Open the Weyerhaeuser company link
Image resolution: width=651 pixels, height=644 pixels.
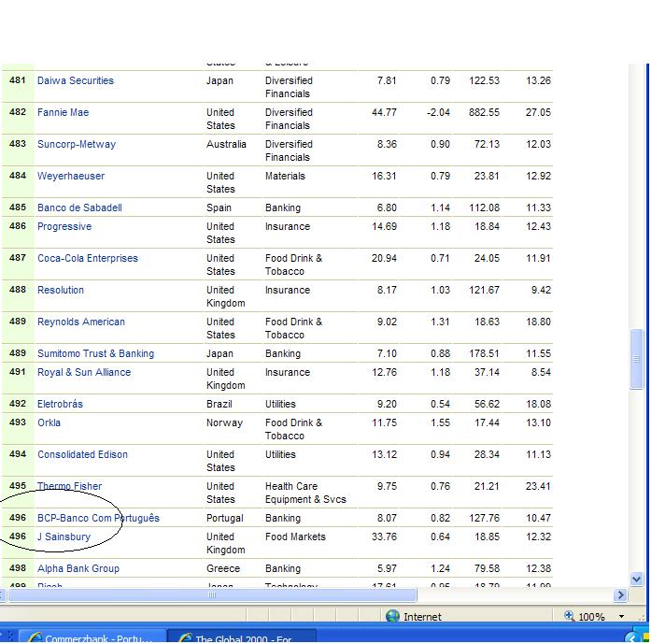[x=71, y=176]
